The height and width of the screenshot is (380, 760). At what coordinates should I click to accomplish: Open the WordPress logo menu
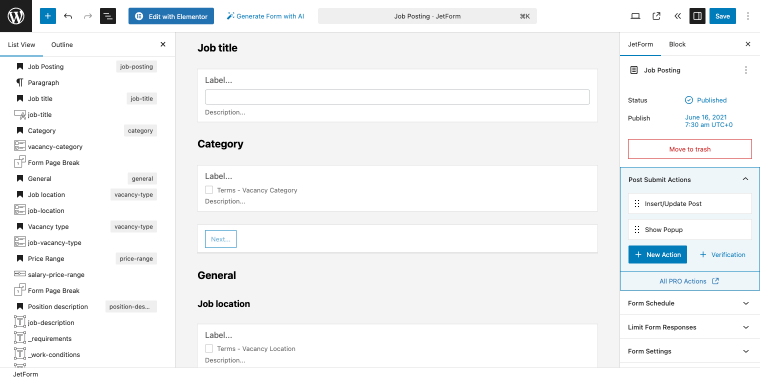click(16, 16)
